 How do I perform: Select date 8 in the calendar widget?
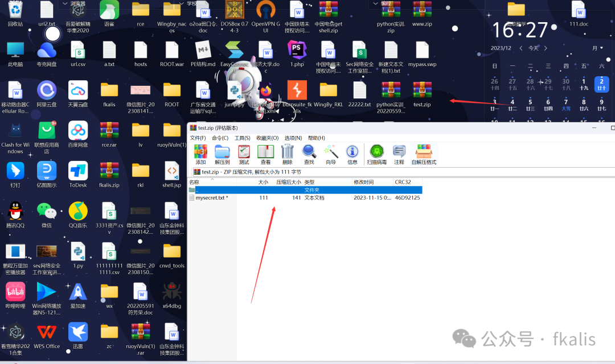click(x=584, y=105)
